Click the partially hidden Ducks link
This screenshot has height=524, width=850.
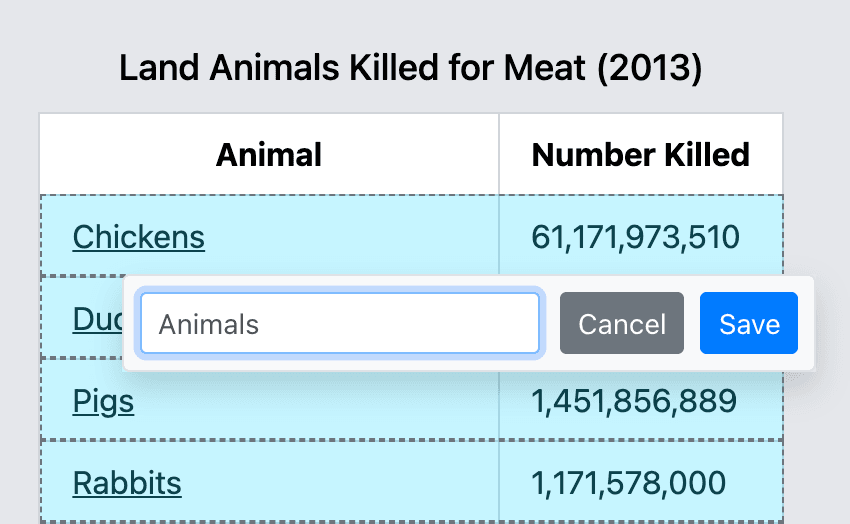97,318
